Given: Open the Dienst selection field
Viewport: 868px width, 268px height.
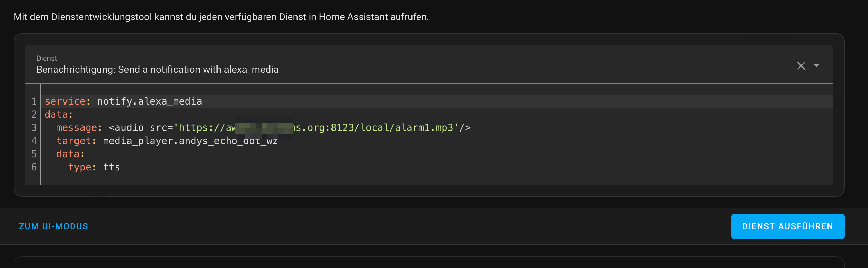Looking at the screenshot, I should tap(429, 64).
